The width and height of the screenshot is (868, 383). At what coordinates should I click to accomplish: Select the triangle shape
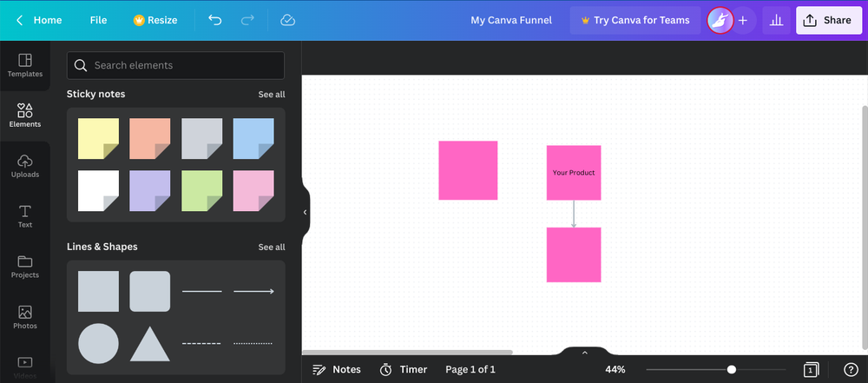(x=150, y=343)
